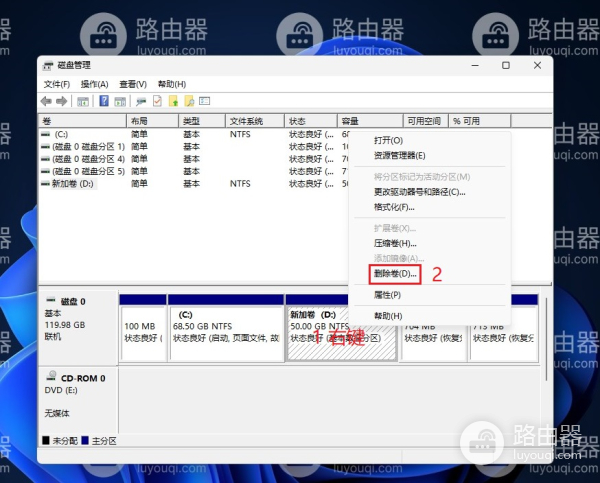Choose 资源管理器(E) in context menu
The height and width of the screenshot is (483, 600).
coord(430,156)
